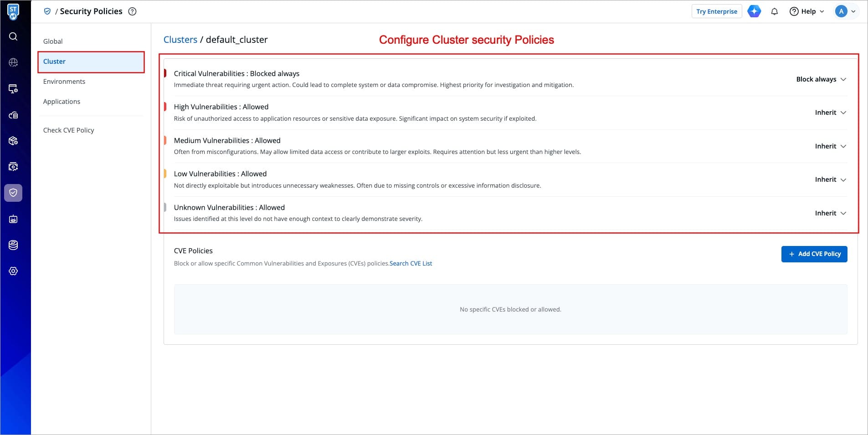This screenshot has width=868, height=435.
Task: Click the Clusters breadcrumb link
Action: pyautogui.click(x=180, y=40)
